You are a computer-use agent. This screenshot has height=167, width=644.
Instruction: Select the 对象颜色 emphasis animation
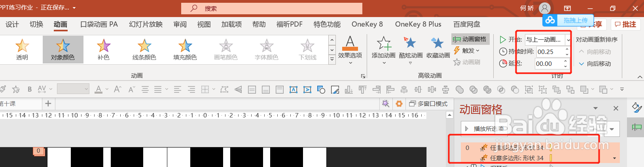point(63,50)
